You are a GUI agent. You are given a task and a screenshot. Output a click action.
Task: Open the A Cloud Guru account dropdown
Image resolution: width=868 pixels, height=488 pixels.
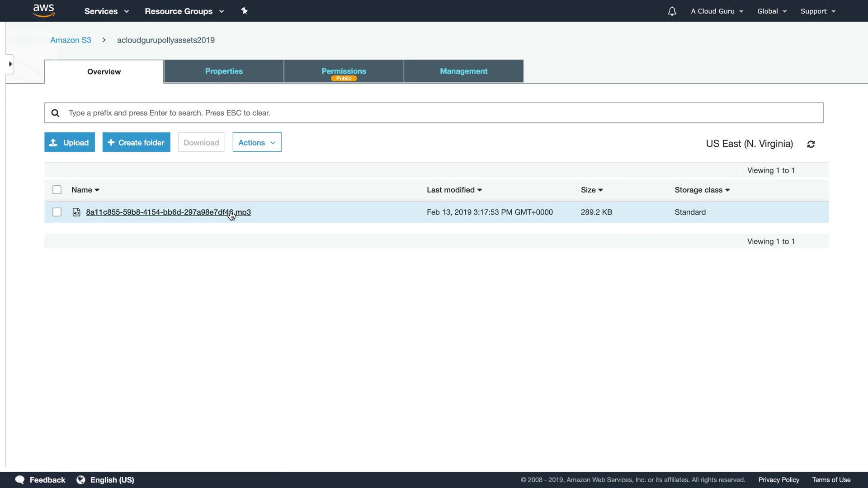(x=717, y=11)
